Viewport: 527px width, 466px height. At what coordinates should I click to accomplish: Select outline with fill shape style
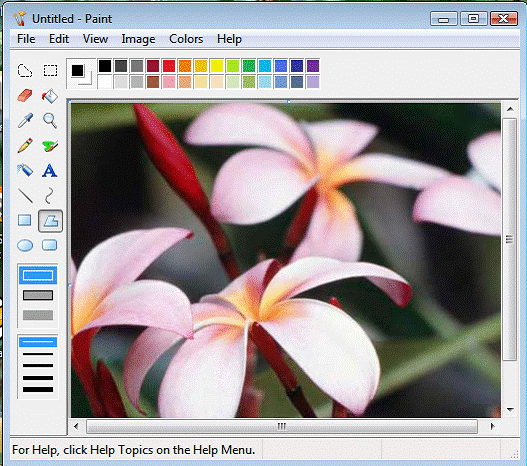pyautogui.click(x=38, y=295)
